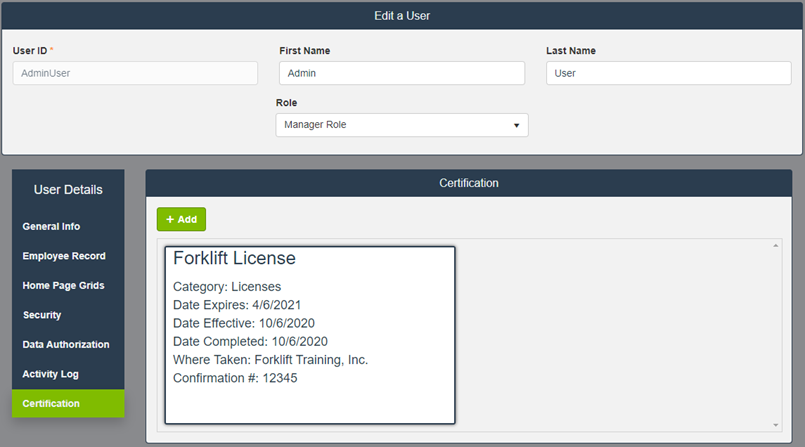Click the scroll down arrow in certification list
The width and height of the screenshot is (805, 447).
coord(777,425)
